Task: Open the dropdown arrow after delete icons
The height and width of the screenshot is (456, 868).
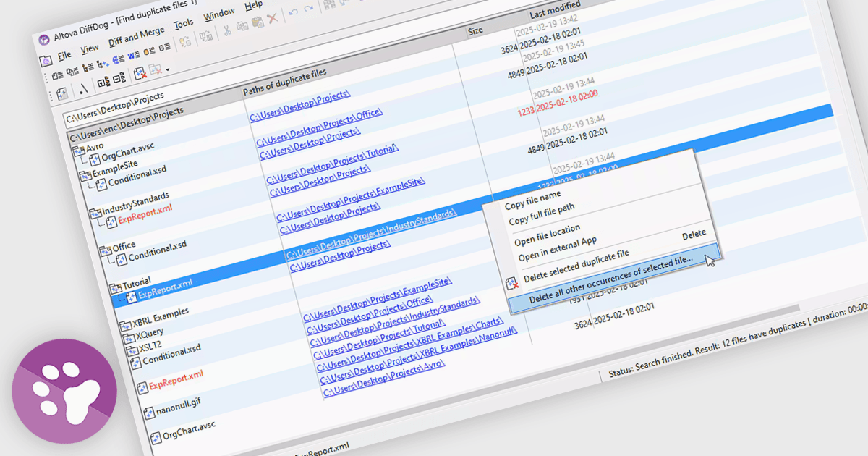Action: (168, 69)
